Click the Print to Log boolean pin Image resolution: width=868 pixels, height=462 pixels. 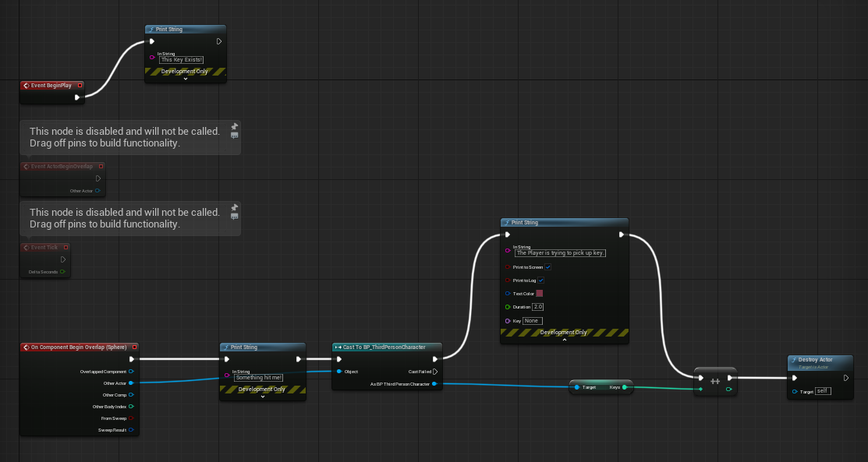pos(508,280)
